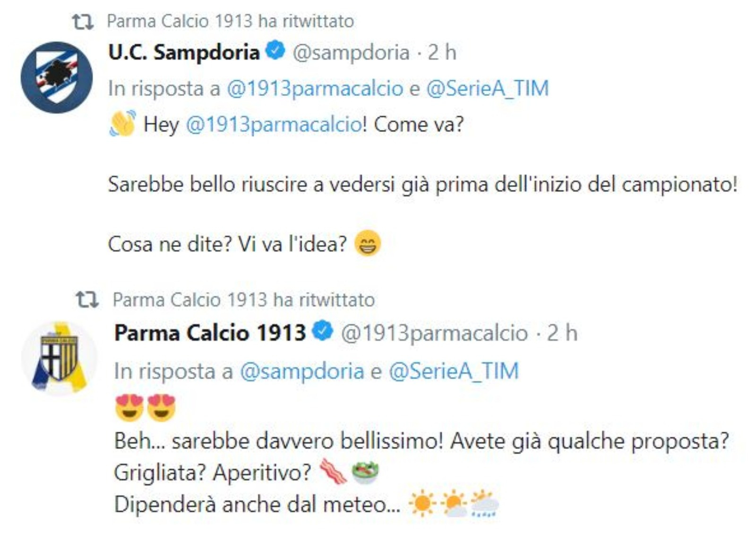
Task: Click @sampdoria in Parma's reply line
Action: 302,371
